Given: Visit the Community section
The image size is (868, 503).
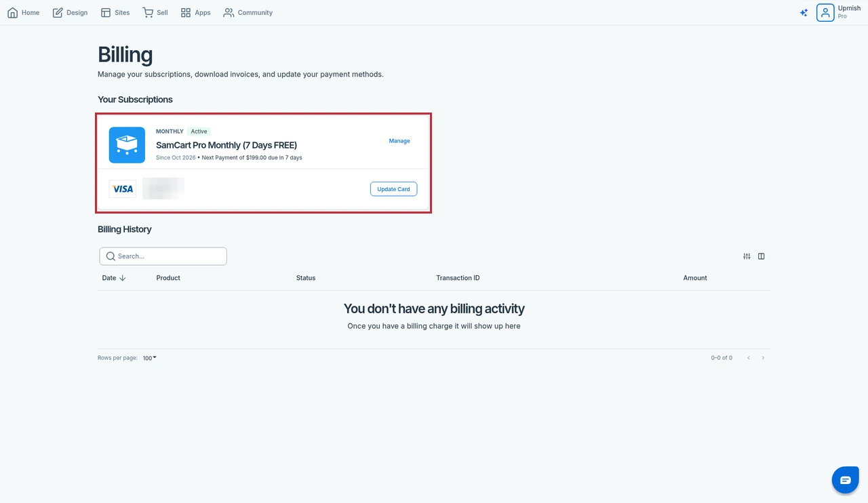Looking at the screenshot, I should pos(248,12).
